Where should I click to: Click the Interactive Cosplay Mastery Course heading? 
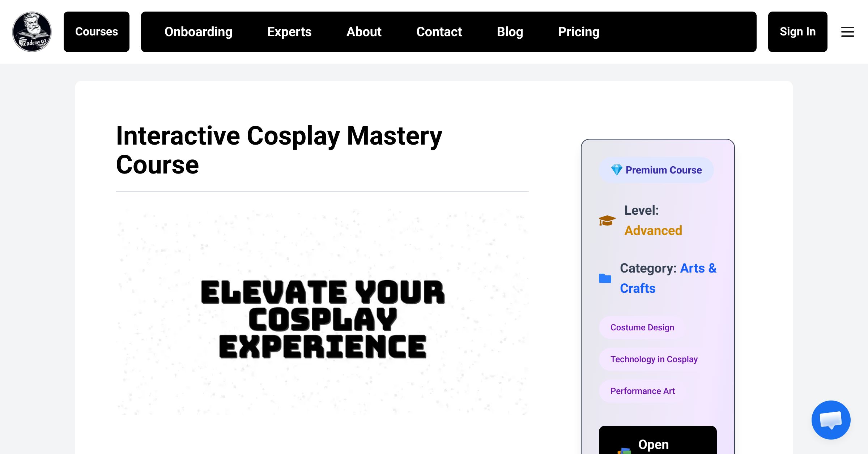(279, 150)
